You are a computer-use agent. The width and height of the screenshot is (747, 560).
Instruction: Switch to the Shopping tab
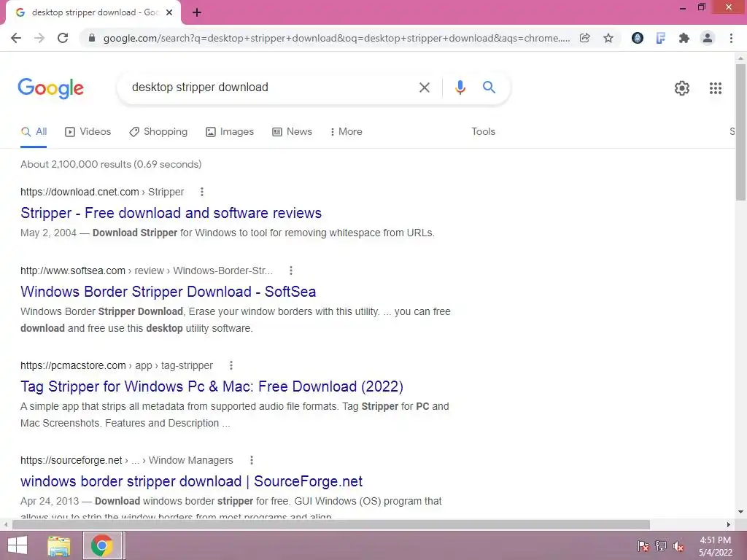158,132
